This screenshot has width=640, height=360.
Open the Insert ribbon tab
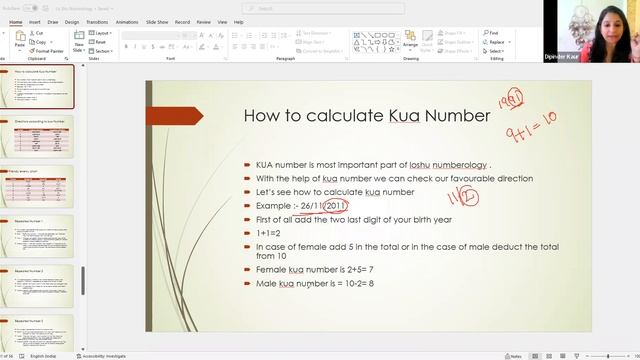click(x=35, y=22)
